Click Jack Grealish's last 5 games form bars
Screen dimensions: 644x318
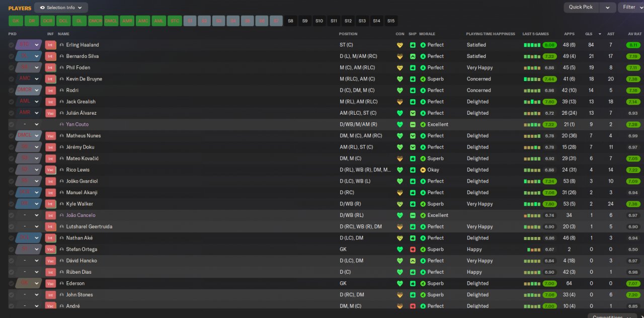[532, 102]
